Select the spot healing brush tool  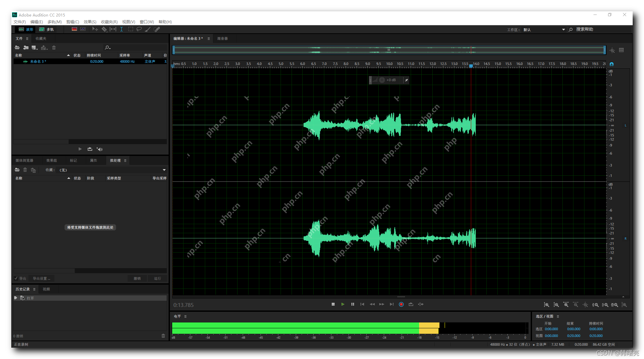[157, 29]
